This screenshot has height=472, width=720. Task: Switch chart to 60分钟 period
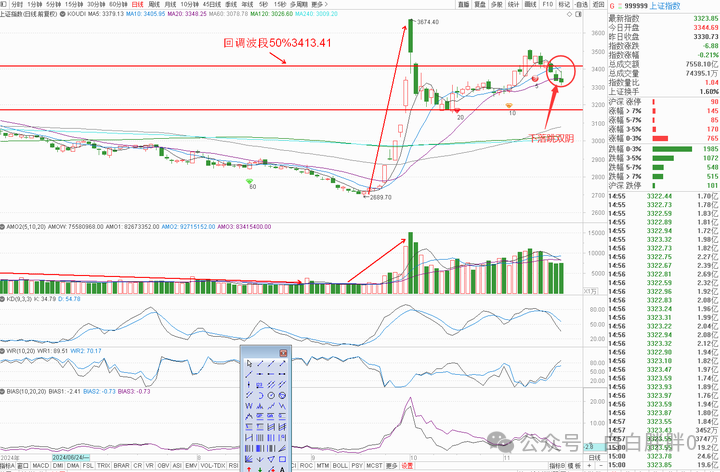tap(118, 4)
